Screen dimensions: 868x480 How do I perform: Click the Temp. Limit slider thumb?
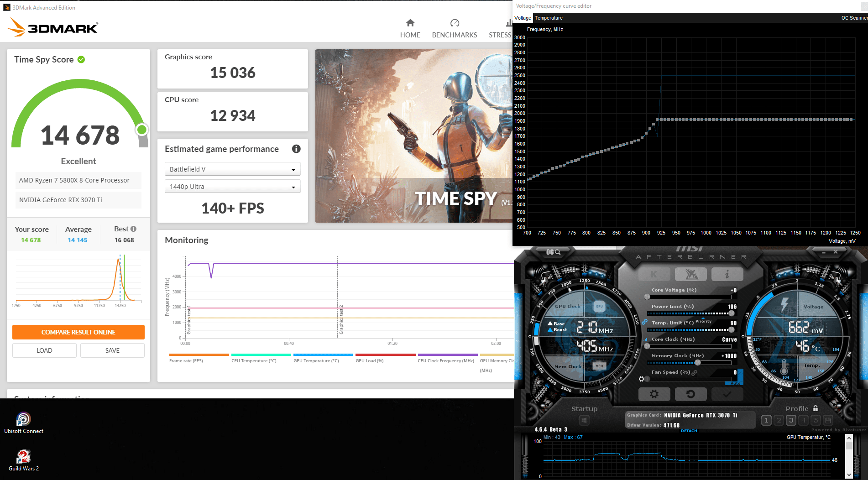[x=732, y=330]
